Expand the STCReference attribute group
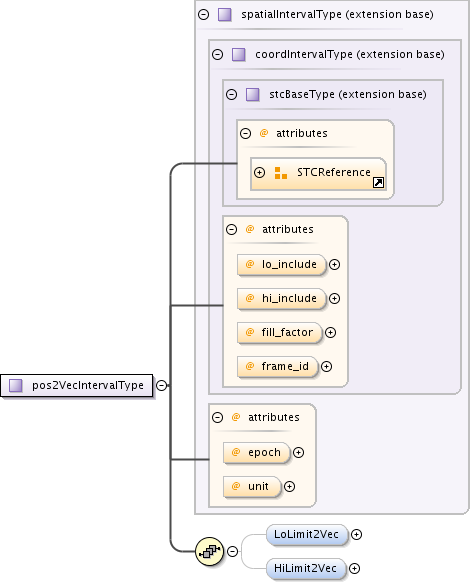471x584 pixels. tap(260, 172)
